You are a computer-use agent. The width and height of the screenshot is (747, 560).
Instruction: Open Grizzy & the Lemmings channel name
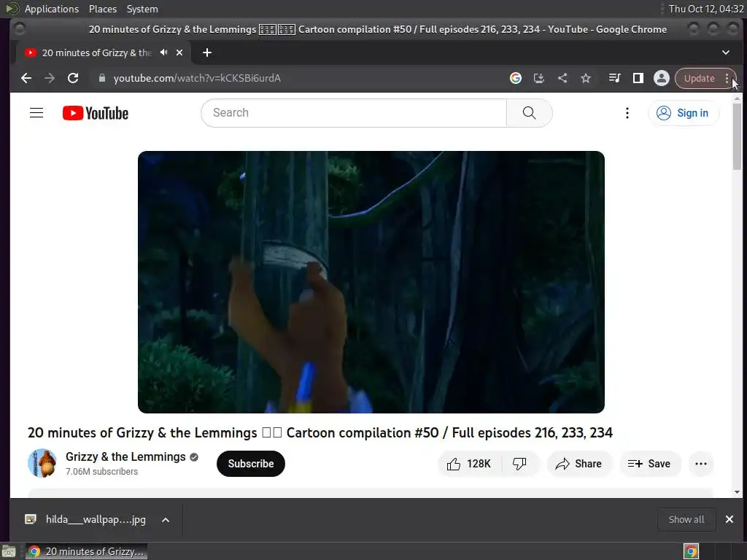[125, 456]
